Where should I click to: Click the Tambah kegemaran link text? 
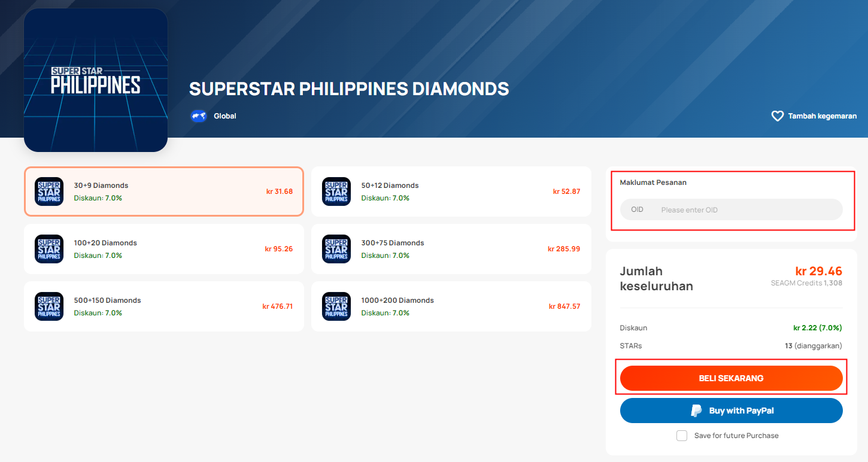point(823,116)
